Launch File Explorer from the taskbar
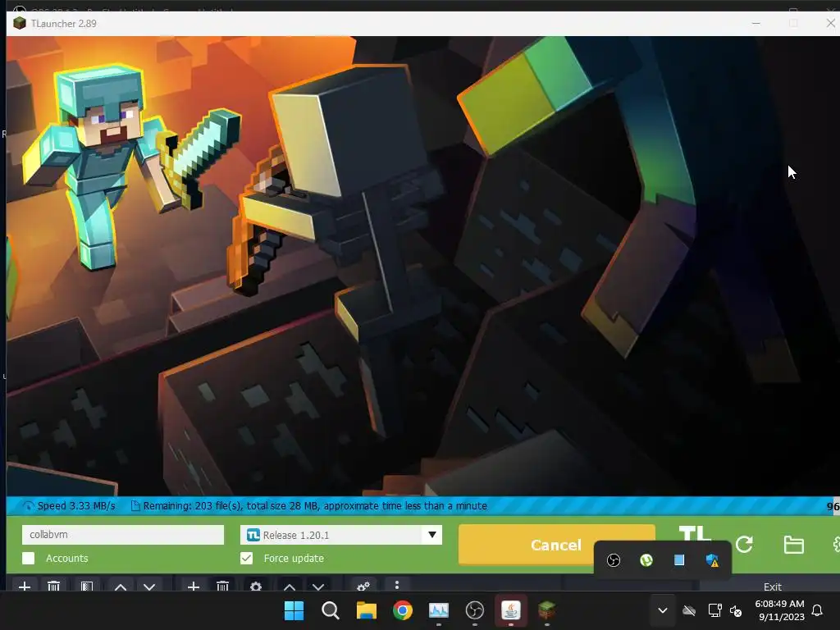Image resolution: width=840 pixels, height=630 pixels. point(367,610)
